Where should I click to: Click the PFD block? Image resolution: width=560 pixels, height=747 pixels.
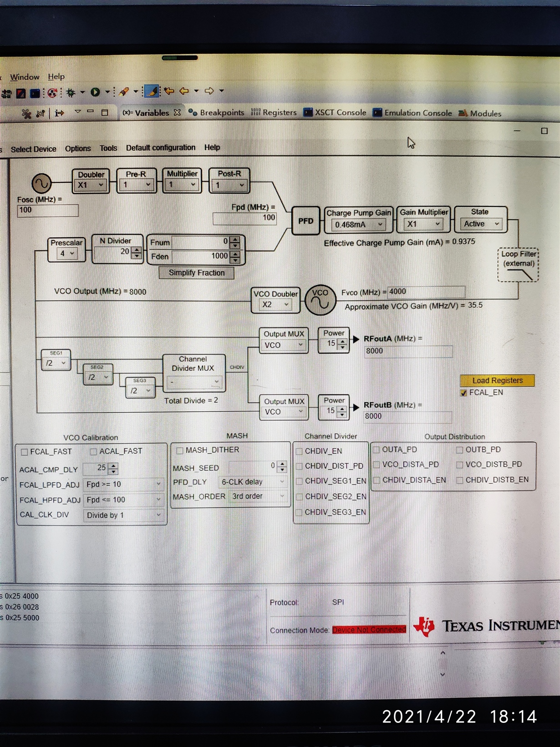pyautogui.click(x=305, y=221)
